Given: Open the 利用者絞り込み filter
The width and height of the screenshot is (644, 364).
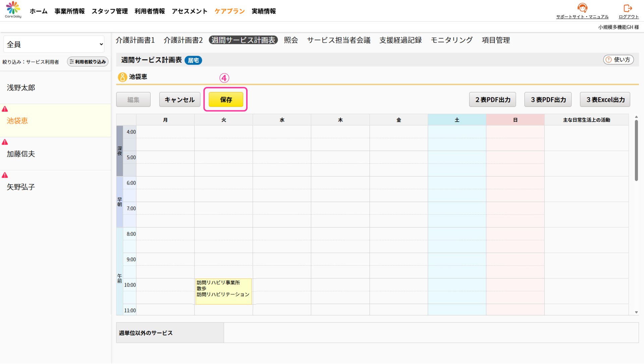Looking at the screenshot, I should click(88, 62).
